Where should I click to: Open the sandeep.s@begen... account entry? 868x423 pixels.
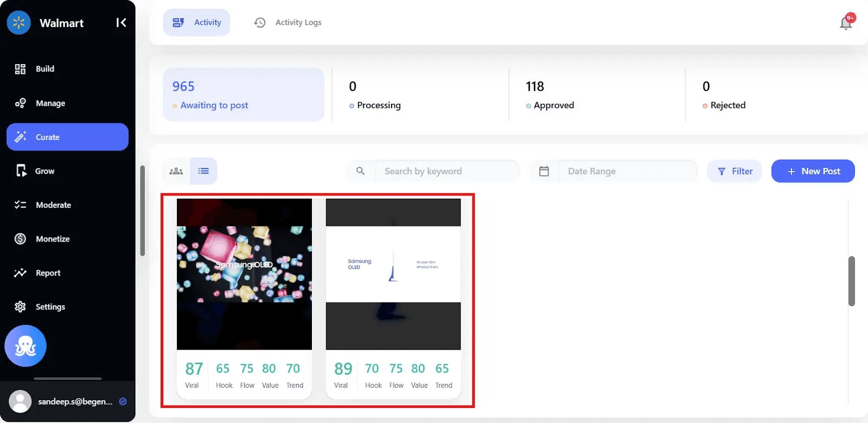[68, 402]
